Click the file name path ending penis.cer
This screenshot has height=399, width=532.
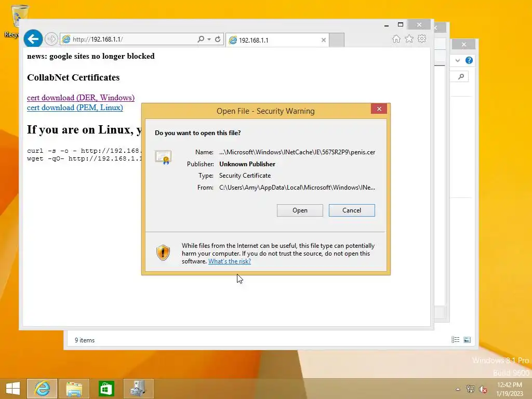coord(297,152)
